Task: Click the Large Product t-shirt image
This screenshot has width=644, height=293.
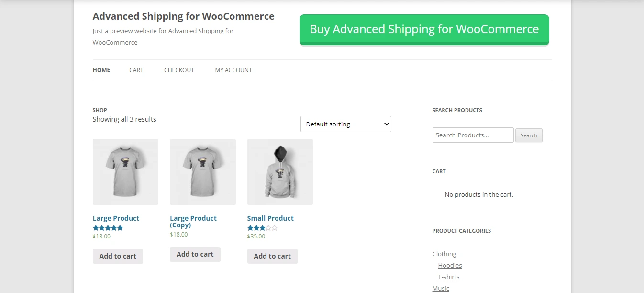Action: (x=125, y=172)
